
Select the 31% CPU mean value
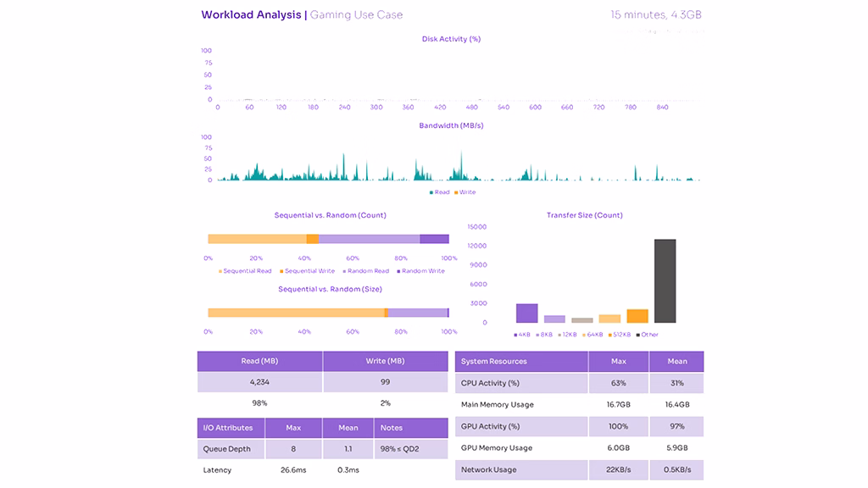point(677,383)
